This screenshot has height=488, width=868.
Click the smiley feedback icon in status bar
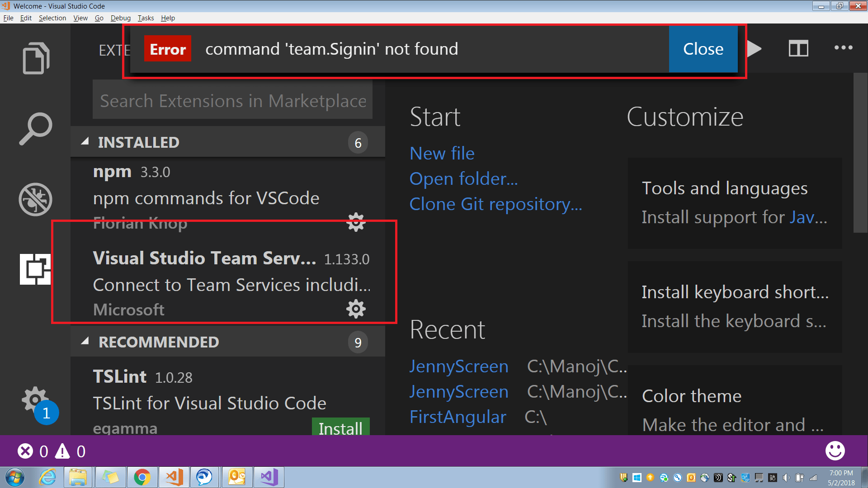tap(835, 450)
